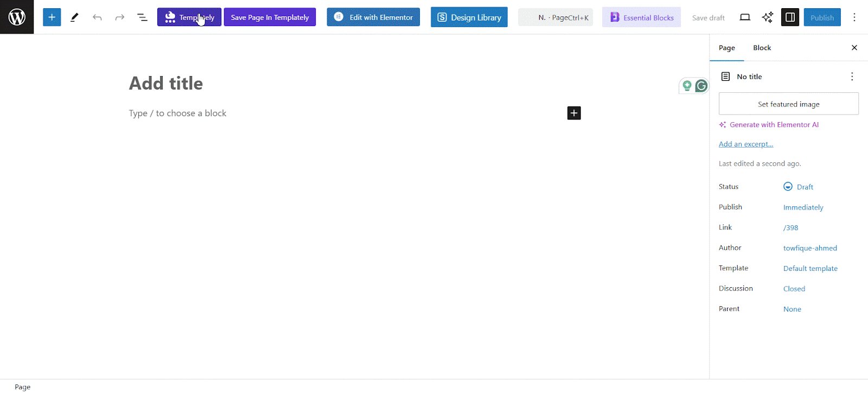Image resolution: width=868 pixels, height=393 pixels.
Task: Open the block inserter plus button
Action: click(52, 17)
